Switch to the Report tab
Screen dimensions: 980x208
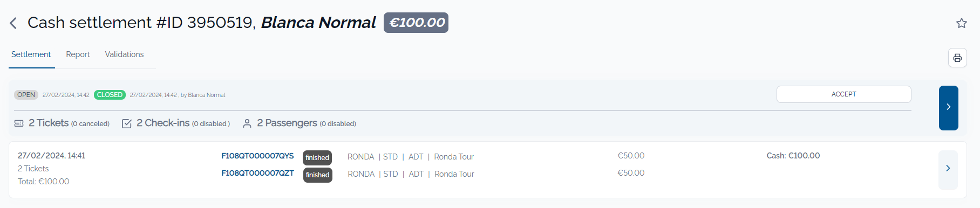click(x=78, y=54)
